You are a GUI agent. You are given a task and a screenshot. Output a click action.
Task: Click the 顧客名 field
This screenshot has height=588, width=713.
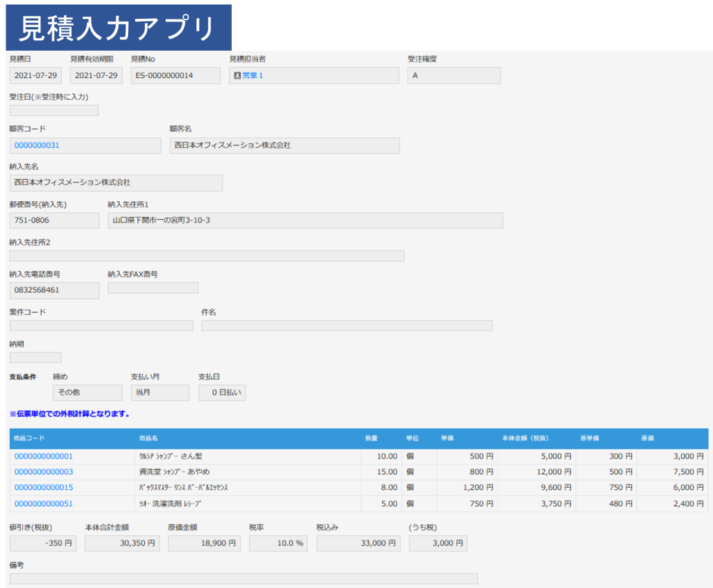(x=285, y=145)
